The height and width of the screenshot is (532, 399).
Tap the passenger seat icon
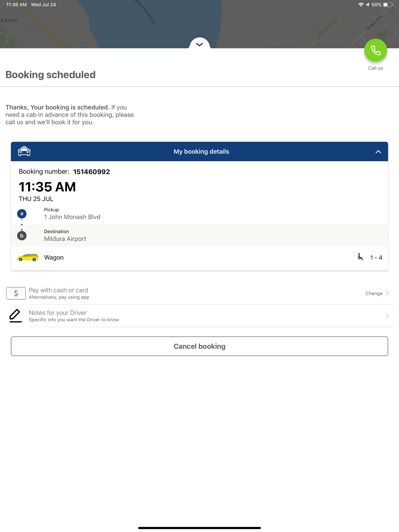360,257
